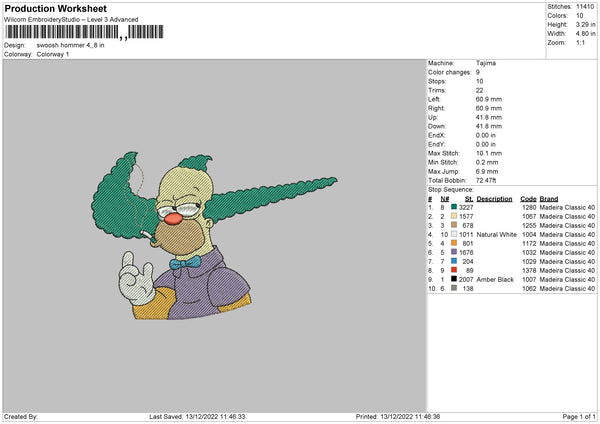This screenshot has width=600, height=424.
Task: Click the 'Right:' measurement label
Action: point(436,108)
